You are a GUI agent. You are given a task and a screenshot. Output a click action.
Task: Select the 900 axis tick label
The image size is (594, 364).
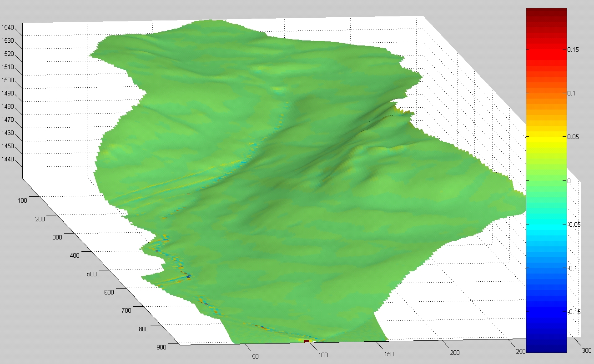(161, 347)
